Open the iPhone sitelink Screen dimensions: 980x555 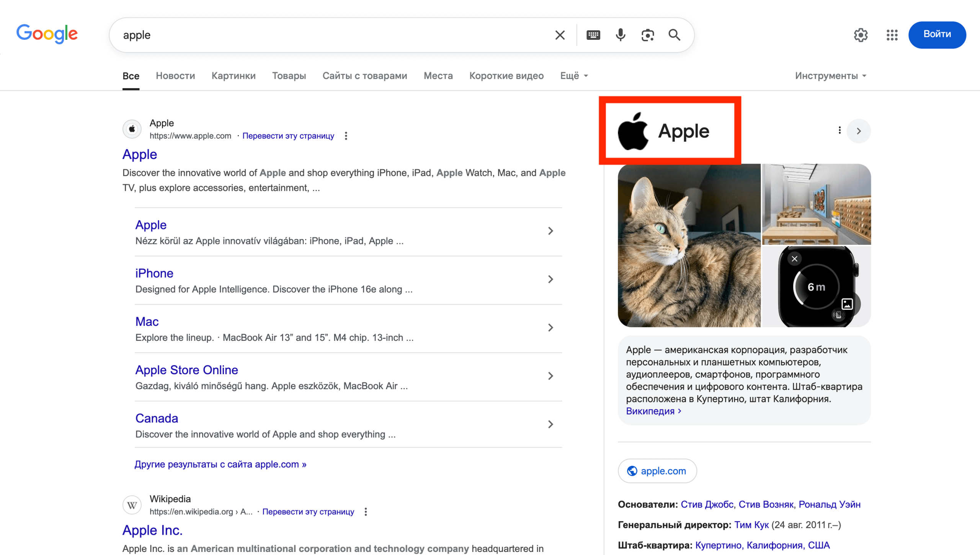(x=154, y=273)
